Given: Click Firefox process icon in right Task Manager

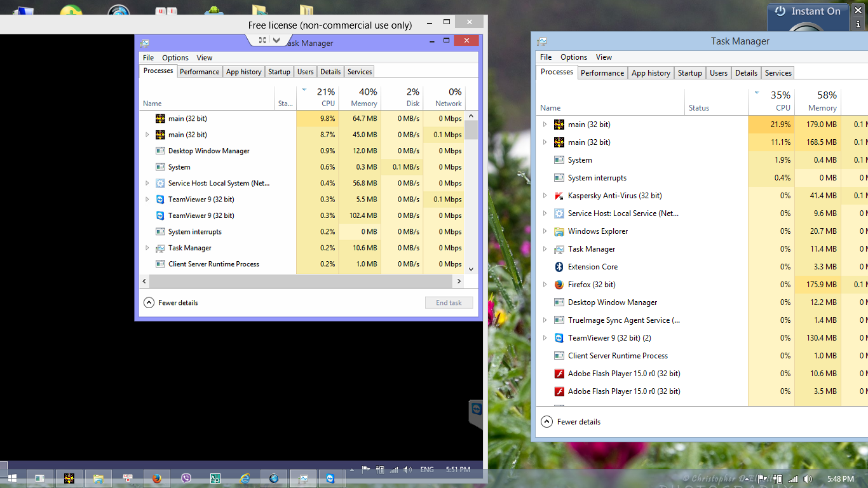Looking at the screenshot, I should point(559,285).
